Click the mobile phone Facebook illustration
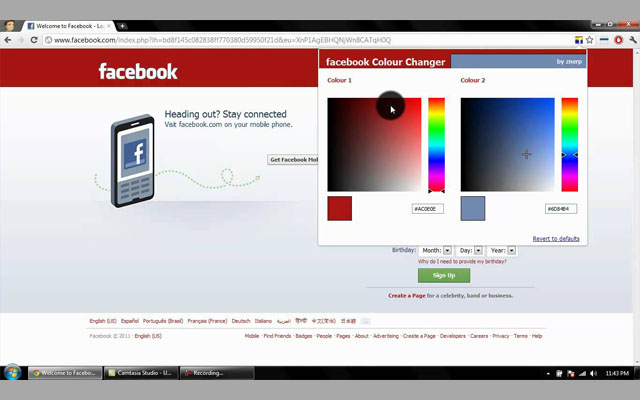The height and width of the screenshot is (400, 640). (133, 159)
